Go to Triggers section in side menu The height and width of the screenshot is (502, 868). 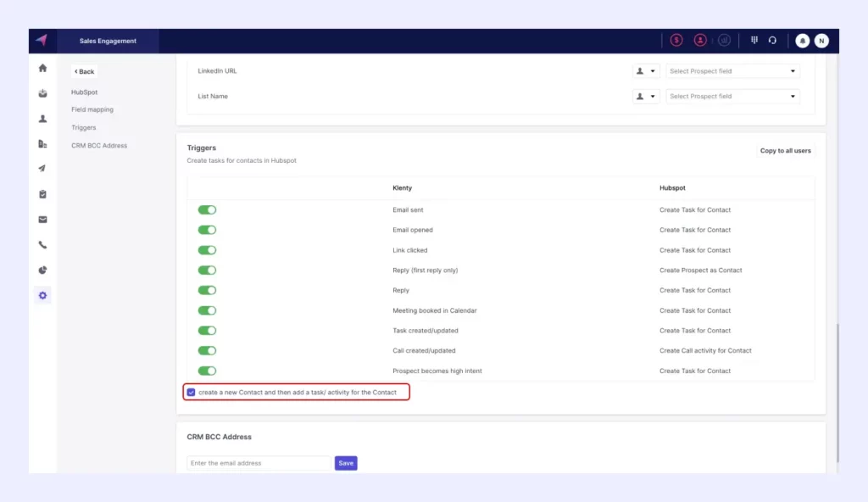(84, 127)
